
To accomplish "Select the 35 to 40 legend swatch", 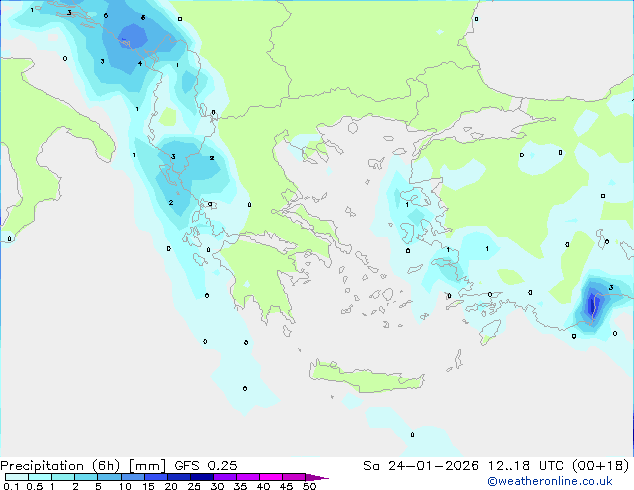I will pos(248,477).
